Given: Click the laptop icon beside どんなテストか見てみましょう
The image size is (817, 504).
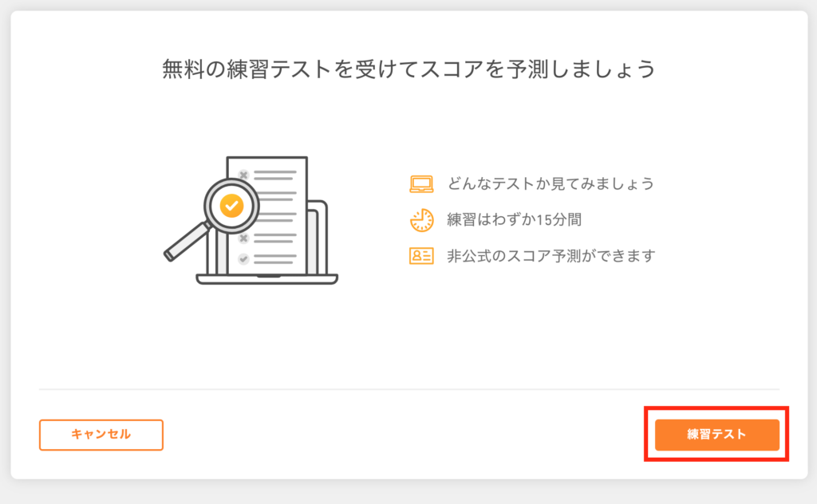Looking at the screenshot, I should (x=421, y=183).
